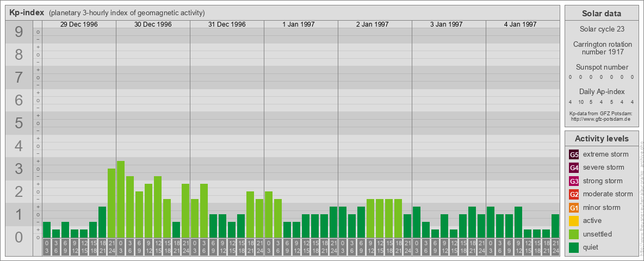Screen dimensions: 644x261
Task: Click the 31 Dec 18-21h light green bar
Action: [x=250, y=214]
